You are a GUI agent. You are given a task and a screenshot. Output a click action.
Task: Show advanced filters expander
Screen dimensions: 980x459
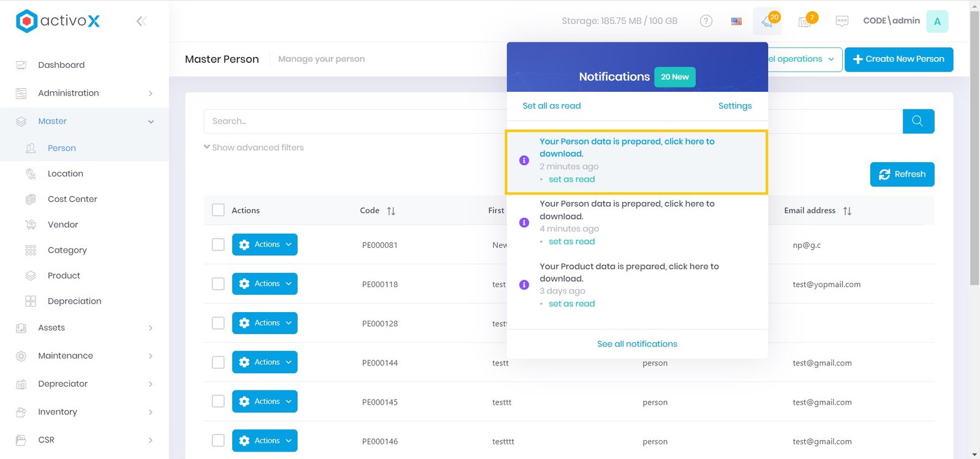(x=254, y=147)
